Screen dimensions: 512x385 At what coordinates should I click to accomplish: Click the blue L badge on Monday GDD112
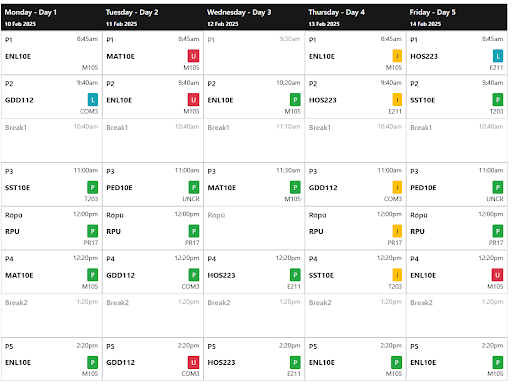[x=93, y=100]
